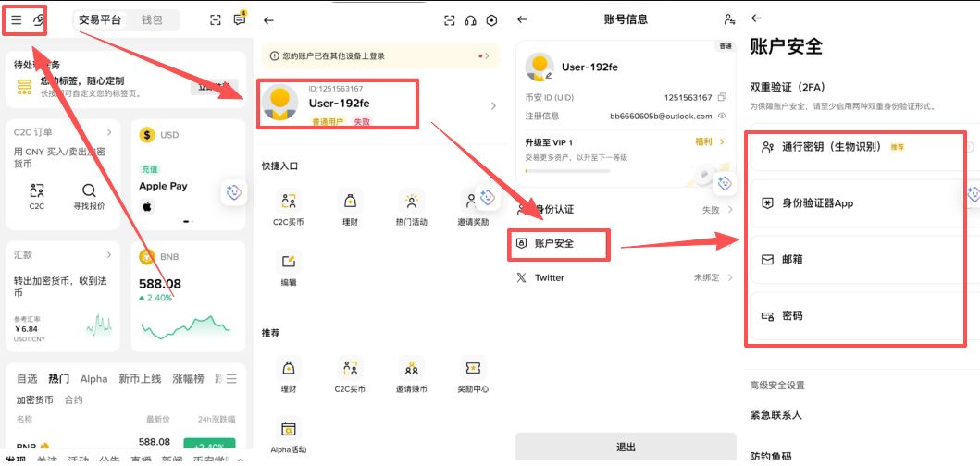Go back from the profile menu screen

(268, 20)
